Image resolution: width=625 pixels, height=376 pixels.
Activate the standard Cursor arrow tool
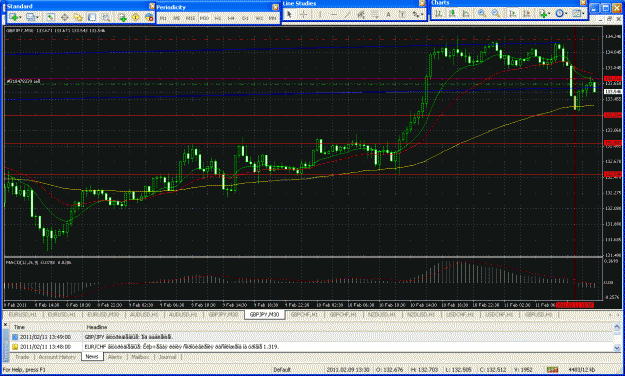click(289, 14)
